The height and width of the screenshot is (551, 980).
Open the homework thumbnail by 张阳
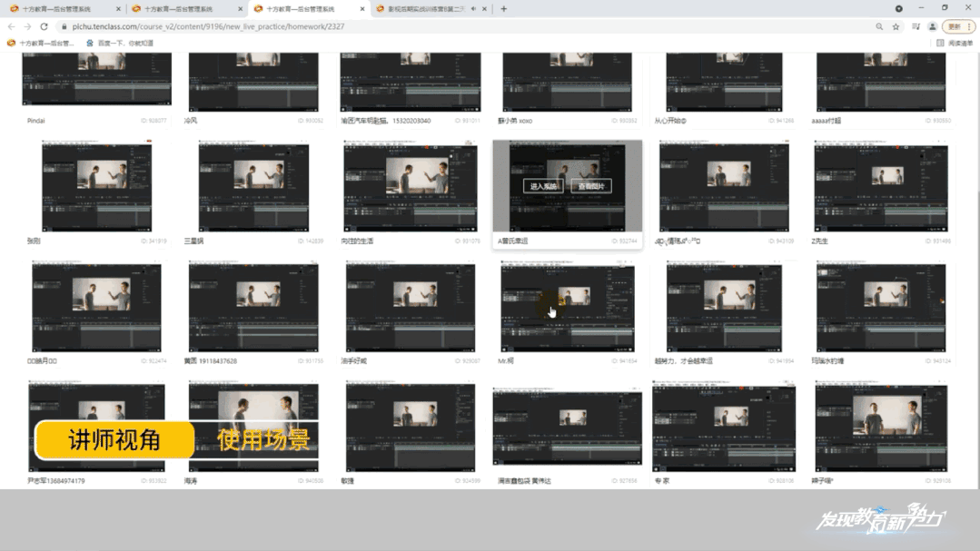96,186
